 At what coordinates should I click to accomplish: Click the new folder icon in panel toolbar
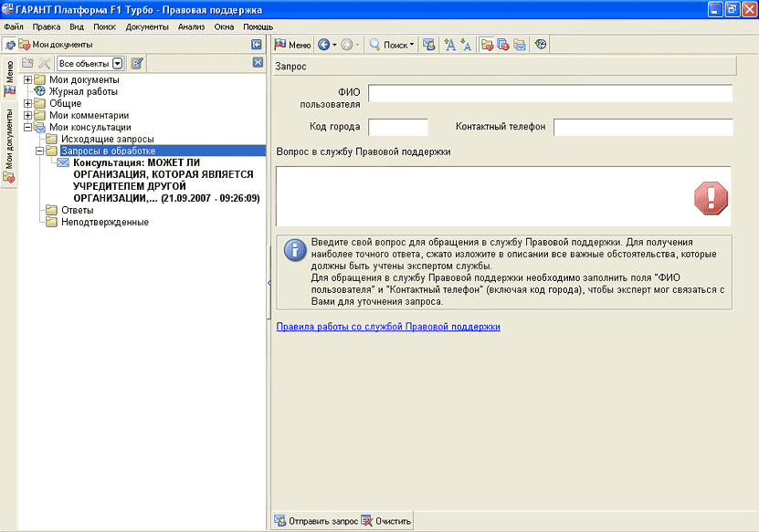[x=27, y=63]
